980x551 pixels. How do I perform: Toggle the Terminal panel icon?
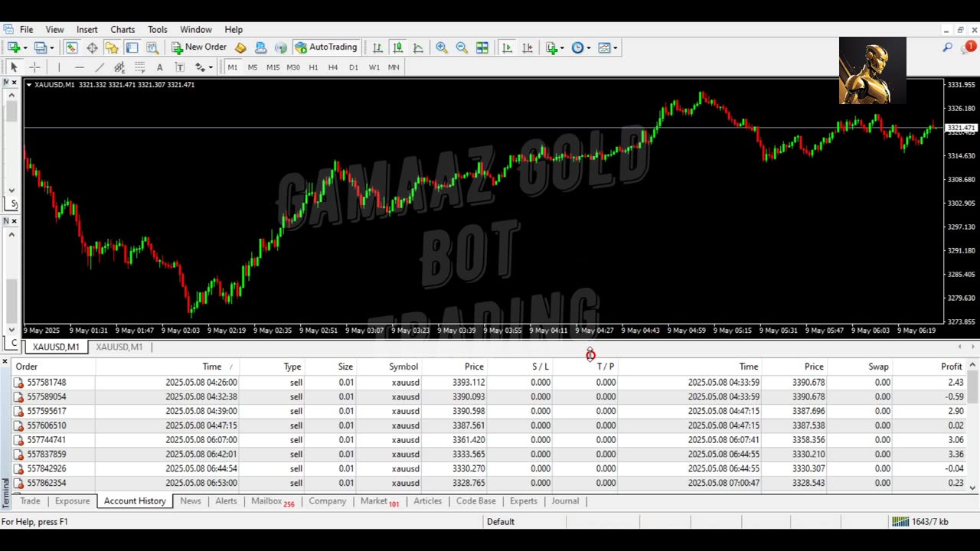tap(132, 47)
